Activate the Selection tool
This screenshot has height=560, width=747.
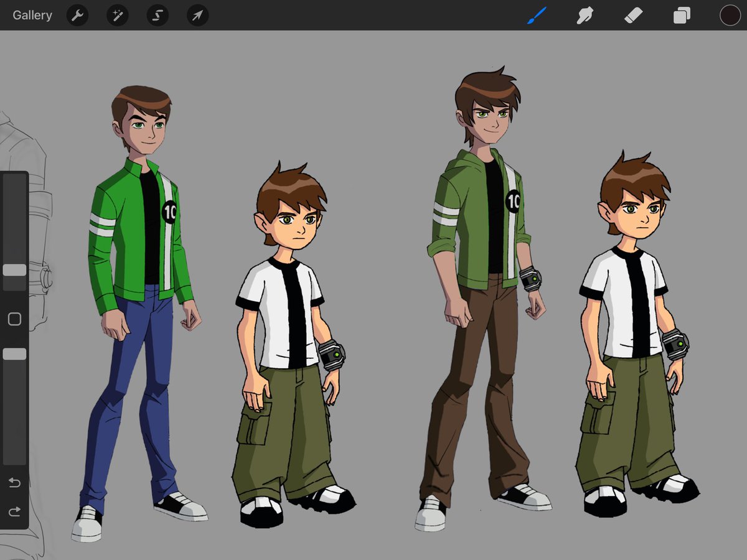157,15
